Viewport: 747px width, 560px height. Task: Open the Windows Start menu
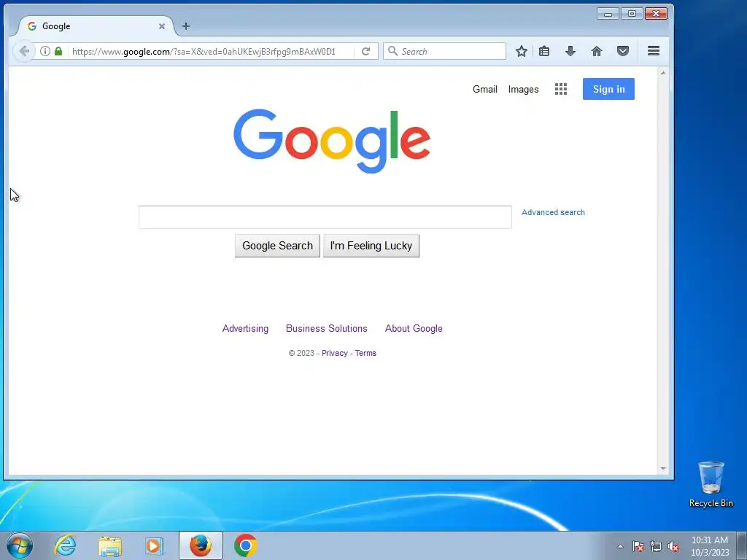(x=20, y=545)
